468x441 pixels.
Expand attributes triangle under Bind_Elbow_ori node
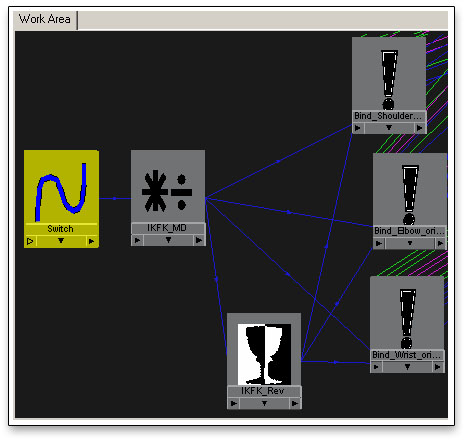click(x=410, y=243)
